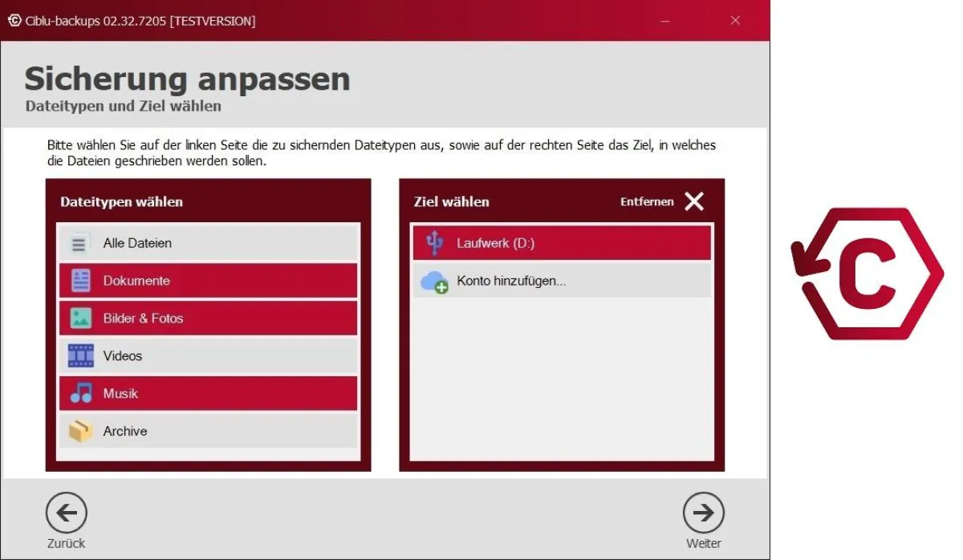Image resolution: width=963 pixels, height=560 pixels.
Task: Go to next step with Weiter arrow
Action: pos(703,513)
